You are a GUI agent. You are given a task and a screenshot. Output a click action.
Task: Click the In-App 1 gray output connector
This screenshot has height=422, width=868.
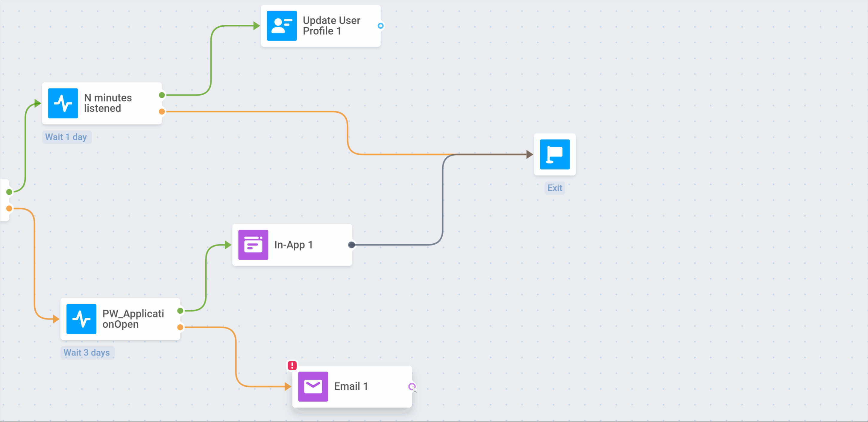(351, 245)
